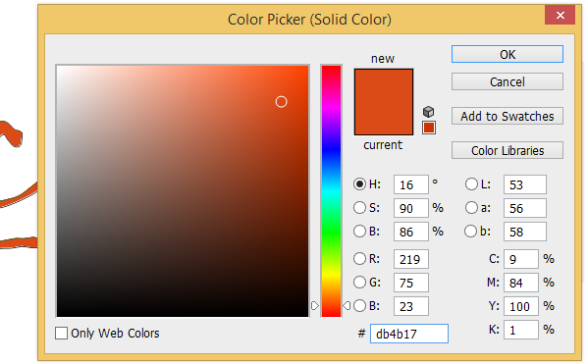Click the color field selection circle
588x364 pixels.
click(281, 102)
